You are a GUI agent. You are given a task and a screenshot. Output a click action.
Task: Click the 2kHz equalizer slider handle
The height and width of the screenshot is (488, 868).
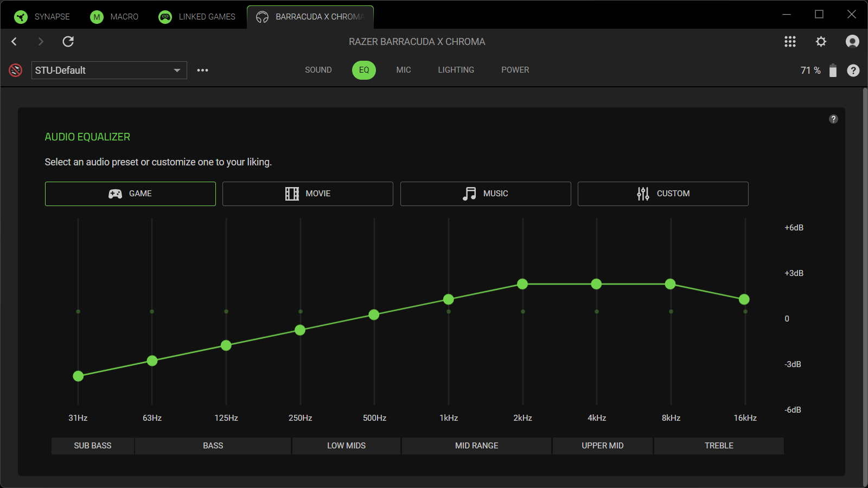pyautogui.click(x=522, y=284)
